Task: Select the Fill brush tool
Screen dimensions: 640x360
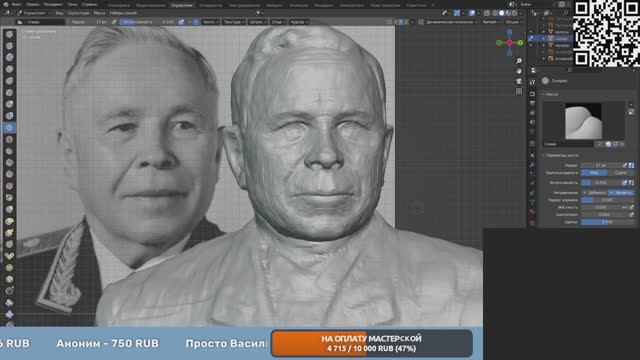Action: pyautogui.click(x=9, y=162)
